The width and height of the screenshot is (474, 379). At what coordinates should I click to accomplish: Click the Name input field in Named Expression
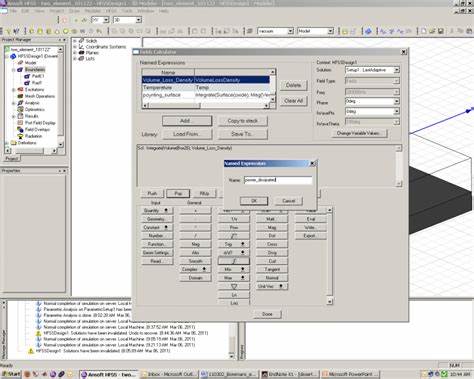tap(278, 180)
